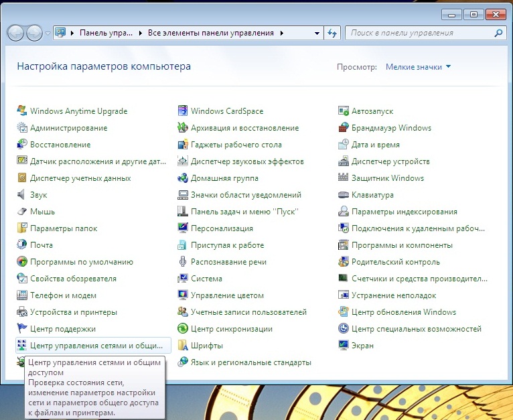The height and width of the screenshot is (420, 513).
Task: Click the Центр синхронизации green icon
Action: [x=183, y=329]
